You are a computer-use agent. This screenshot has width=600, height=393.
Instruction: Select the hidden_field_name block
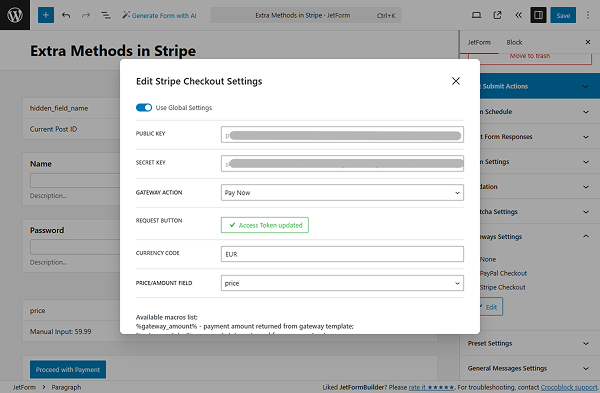pyautogui.click(x=71, y=108)
